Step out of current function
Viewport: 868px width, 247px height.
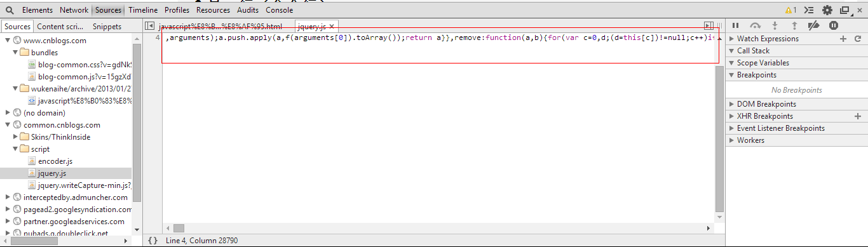[794, 26]
